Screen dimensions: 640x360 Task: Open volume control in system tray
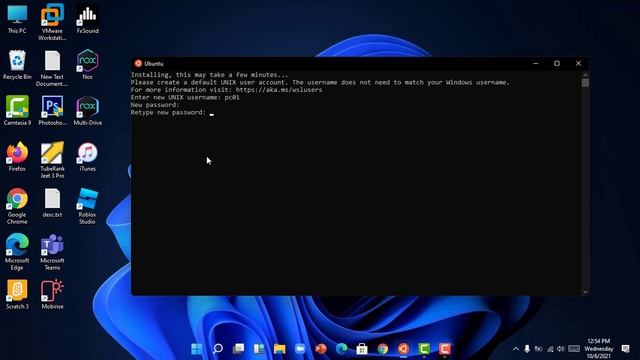click(561, 349)
